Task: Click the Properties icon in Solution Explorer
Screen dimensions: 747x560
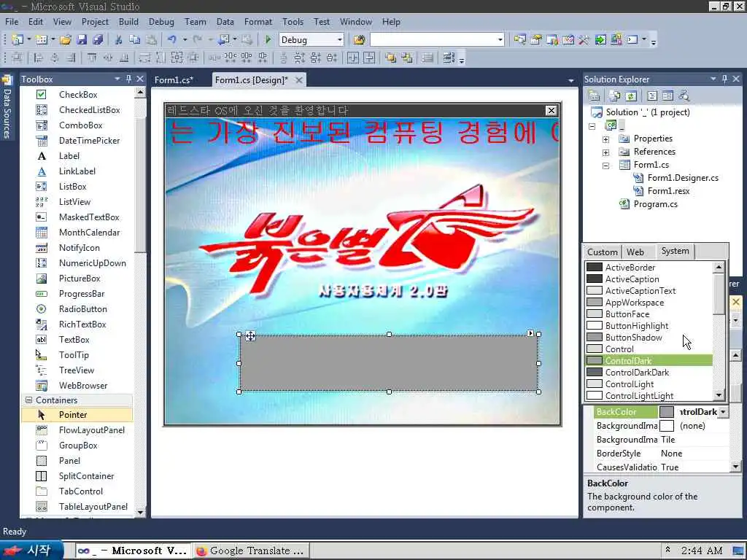Action: point(594,96)
